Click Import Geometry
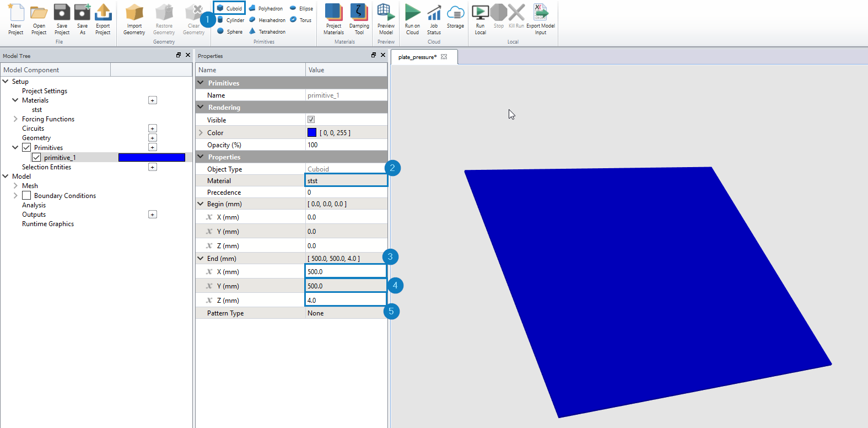The width and height of the screenshot is (868, 428). coord(134,19)
